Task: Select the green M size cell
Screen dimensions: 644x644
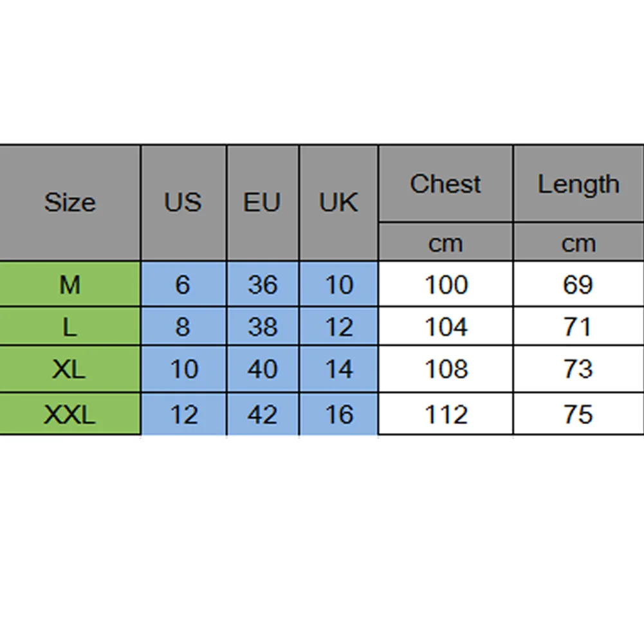Action: pos(69,284)
